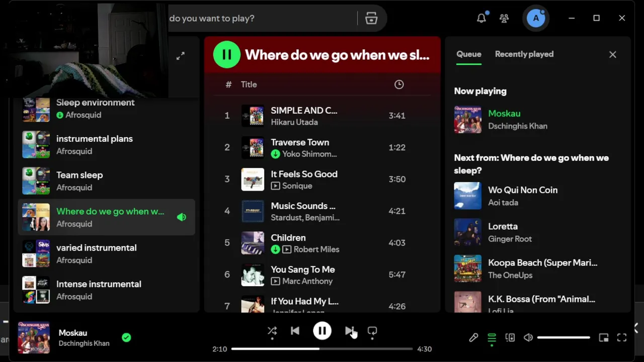Play the Traverse Town track

(322, 147)
